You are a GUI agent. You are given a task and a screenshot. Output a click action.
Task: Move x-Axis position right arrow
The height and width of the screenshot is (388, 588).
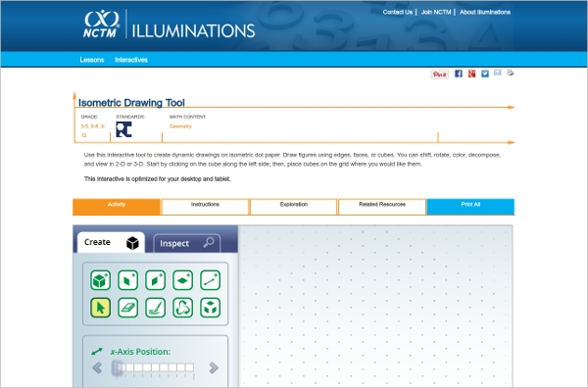coord(214,367)
